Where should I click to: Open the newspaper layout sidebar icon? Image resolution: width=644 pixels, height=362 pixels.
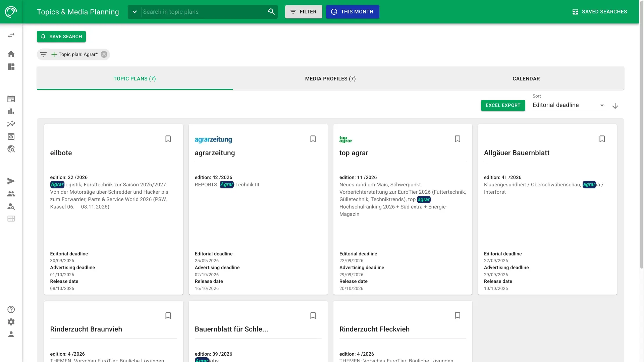11,99
